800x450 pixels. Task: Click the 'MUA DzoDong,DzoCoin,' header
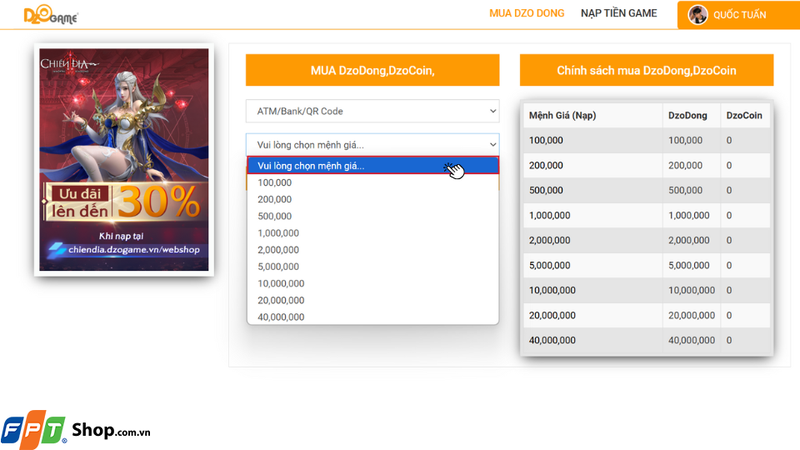(372, 70)
